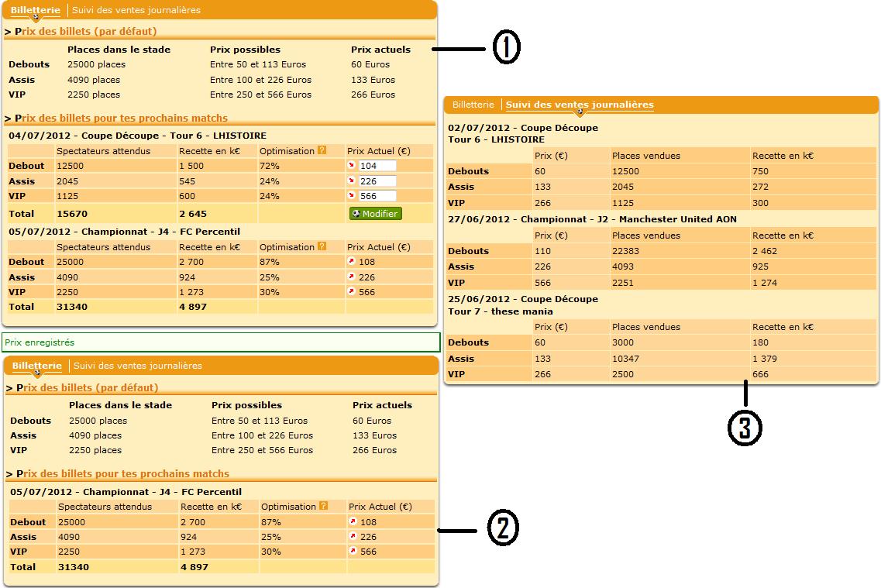
Task: Click the '22383' places vendues value
Action: (625, 251)
